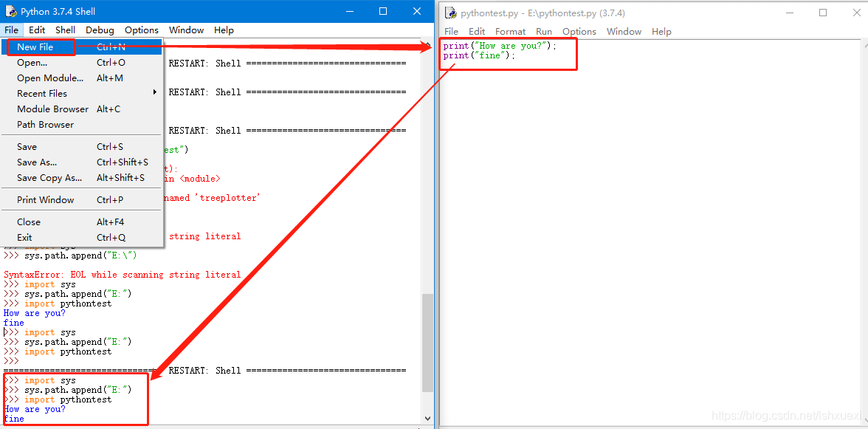Choose New File from the File menu
The image size is (868, 429).
pos(83,47)
